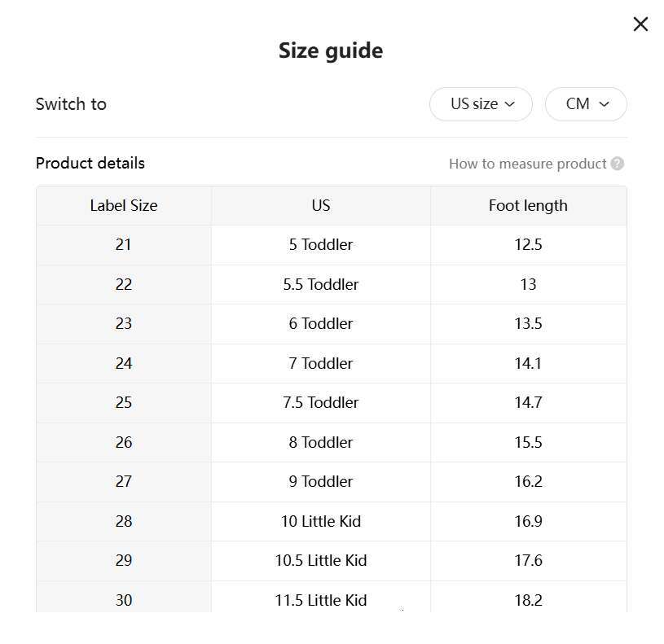Select label size 24 cell
This screenshot has height=644, width=664.
point(124,363)
